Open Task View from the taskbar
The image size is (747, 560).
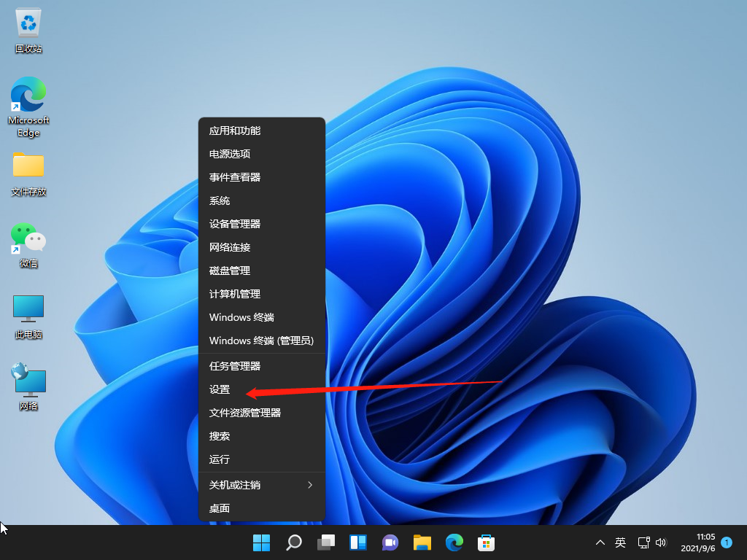[x=325, y=542]
